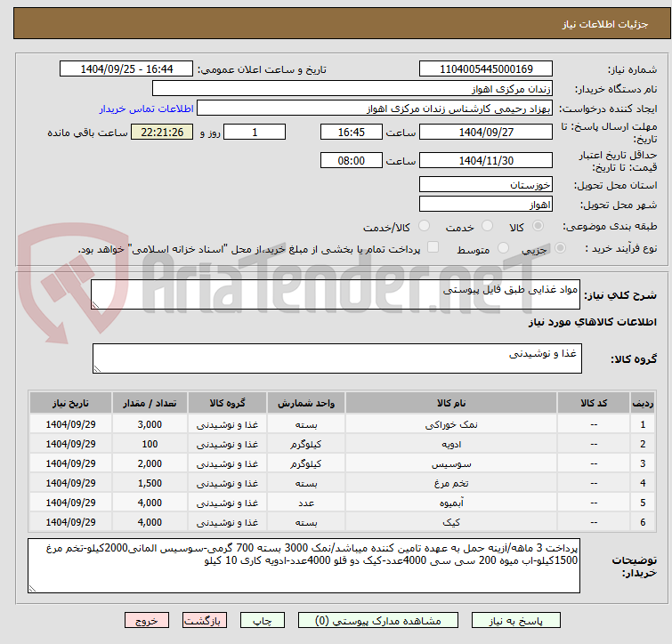Click the نام دستگاه خریدار field
The height and width of the screenshot is (644, 672).
pyautogui.click(x=352, y=89)
